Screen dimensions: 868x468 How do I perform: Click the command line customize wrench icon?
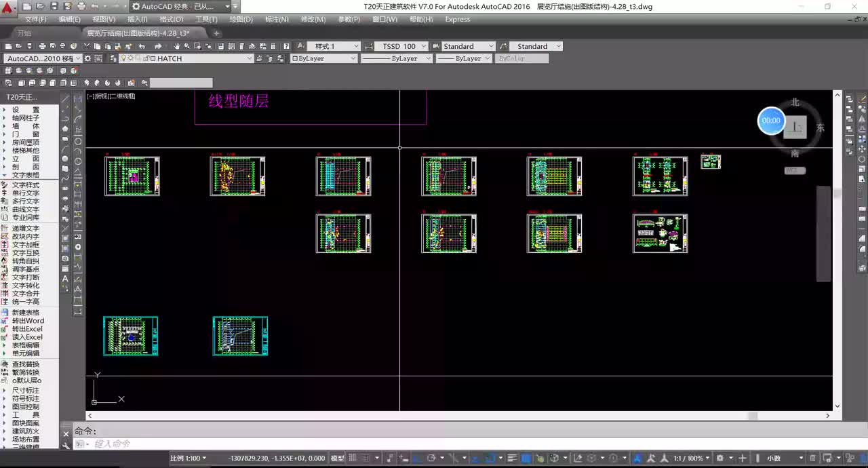[66, 445]
